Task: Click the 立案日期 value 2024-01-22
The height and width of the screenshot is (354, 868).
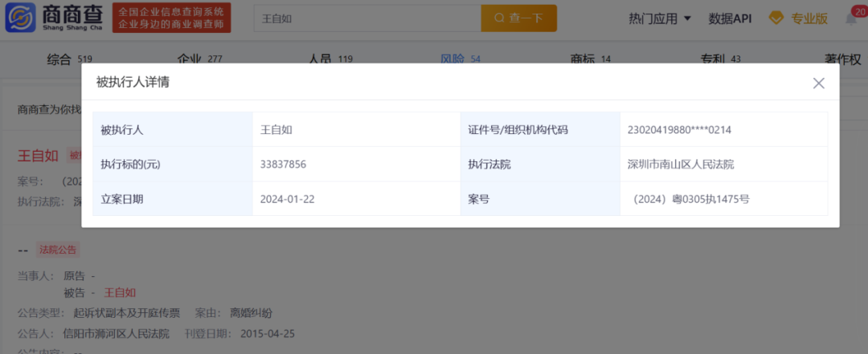Action: click(x=287, y=199)
